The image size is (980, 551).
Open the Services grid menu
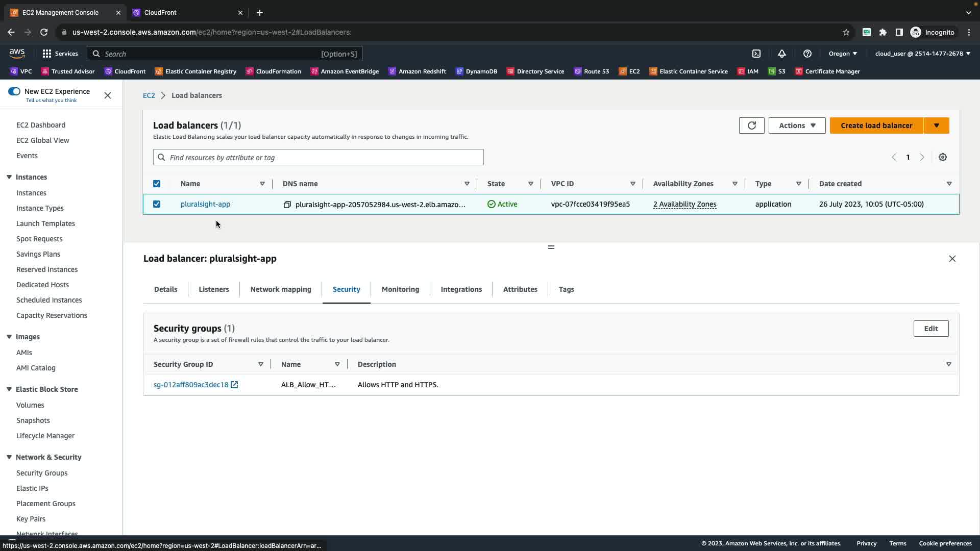tap(47, 54)
